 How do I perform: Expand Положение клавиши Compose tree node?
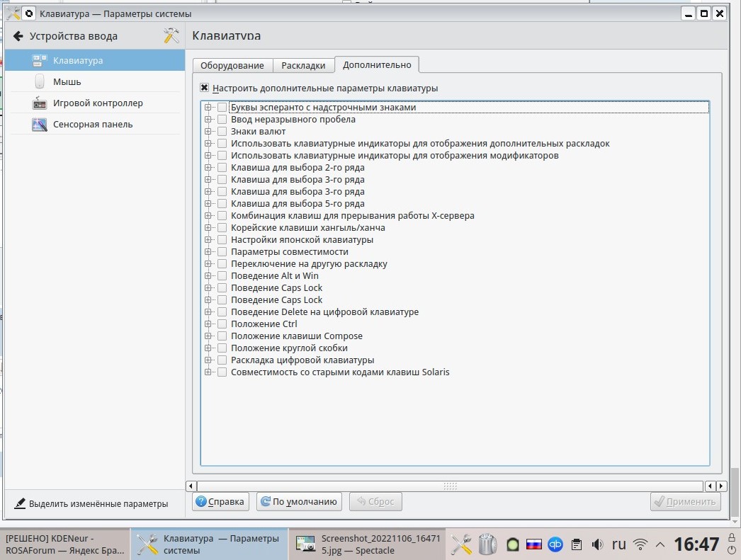(x=208, y=336)
